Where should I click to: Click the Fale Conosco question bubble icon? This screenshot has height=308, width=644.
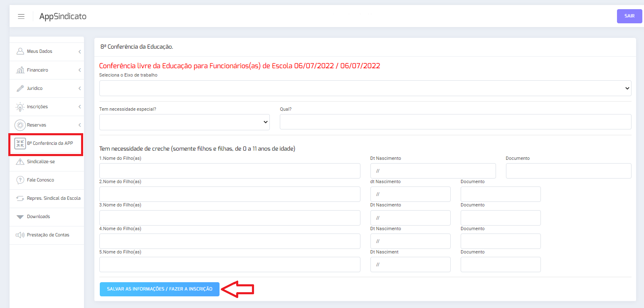tap(20, 180)
